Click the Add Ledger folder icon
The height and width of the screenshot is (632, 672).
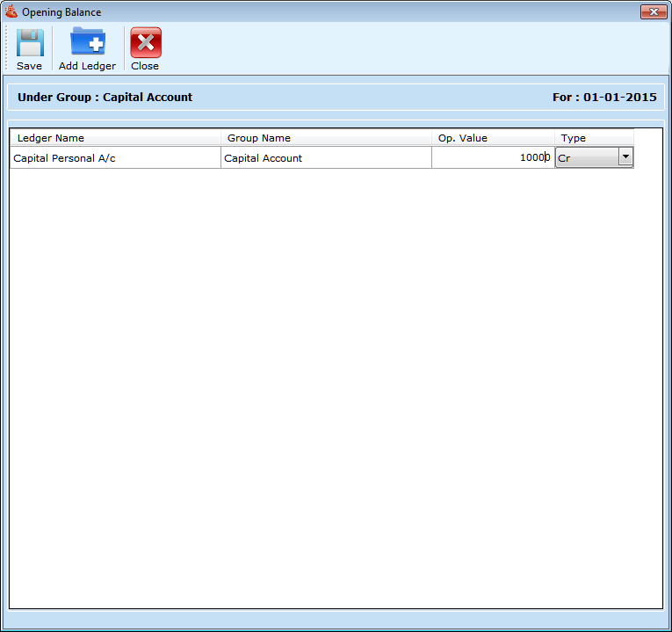click(87, 42)
